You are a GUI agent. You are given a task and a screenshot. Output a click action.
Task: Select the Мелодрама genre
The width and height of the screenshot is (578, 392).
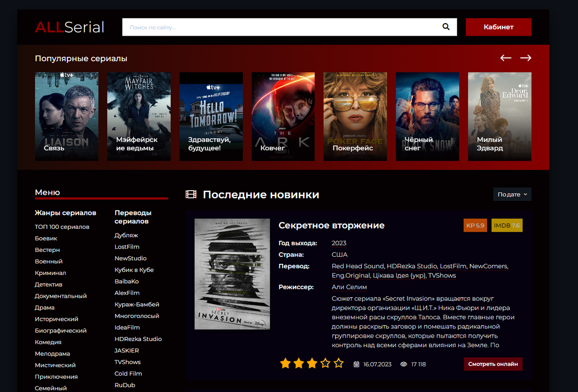pos(52,354)
